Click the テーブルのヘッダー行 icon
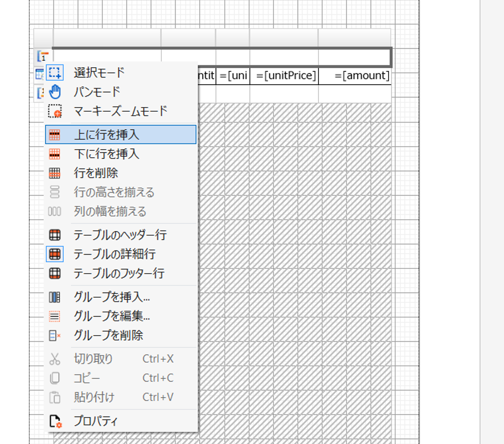This screenshot has width=504, height=444. (54, 235)
